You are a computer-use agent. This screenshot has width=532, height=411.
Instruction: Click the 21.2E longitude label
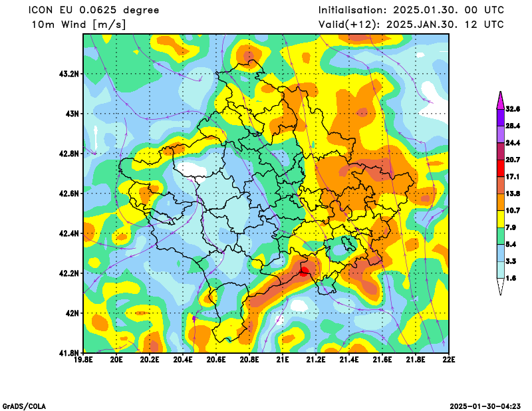click(317, 359)
